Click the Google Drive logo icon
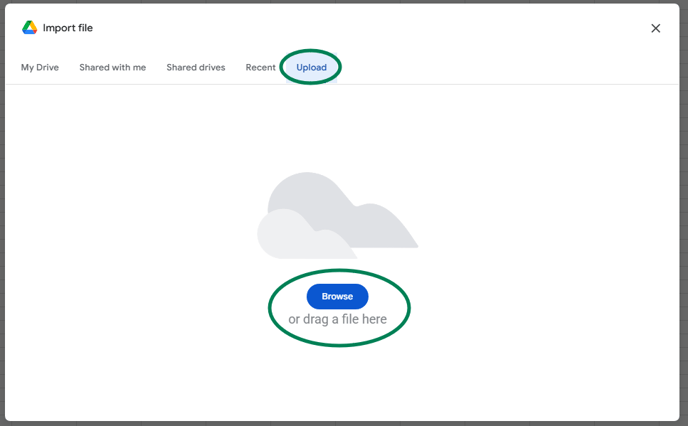 30,28
